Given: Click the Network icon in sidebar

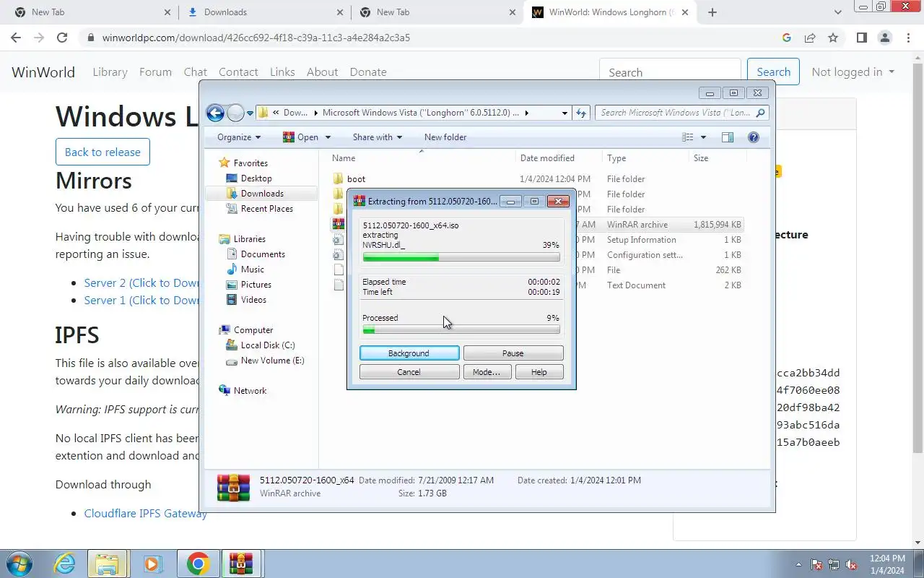Looking at the screenshot, I should [225, 391].
